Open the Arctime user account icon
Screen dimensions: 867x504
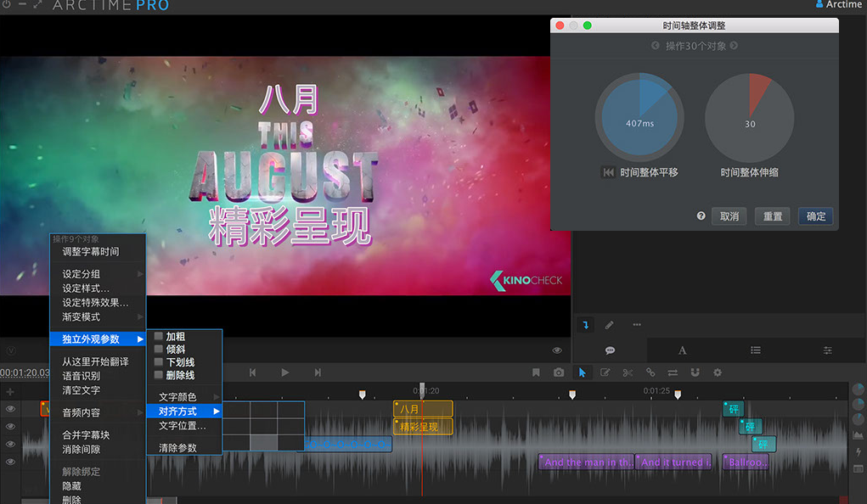click(819, 4)
